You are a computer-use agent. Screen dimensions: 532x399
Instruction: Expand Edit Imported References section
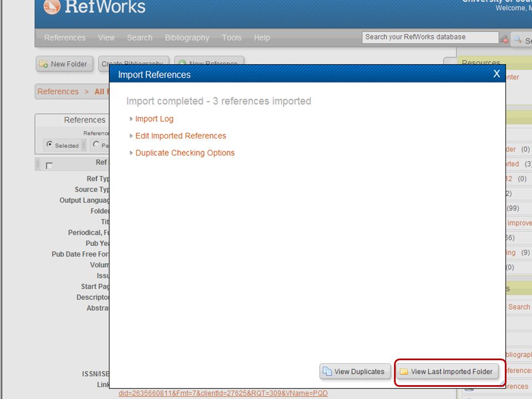pos(181,136)
